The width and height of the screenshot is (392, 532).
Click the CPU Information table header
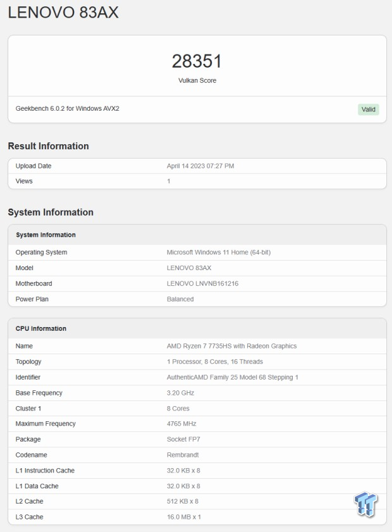(41, 328)
